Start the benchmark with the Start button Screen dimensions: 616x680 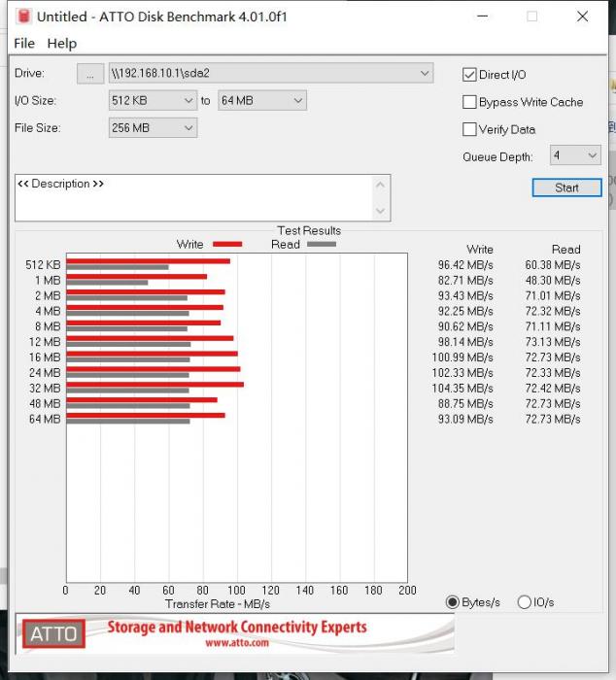tap(566, 187)
